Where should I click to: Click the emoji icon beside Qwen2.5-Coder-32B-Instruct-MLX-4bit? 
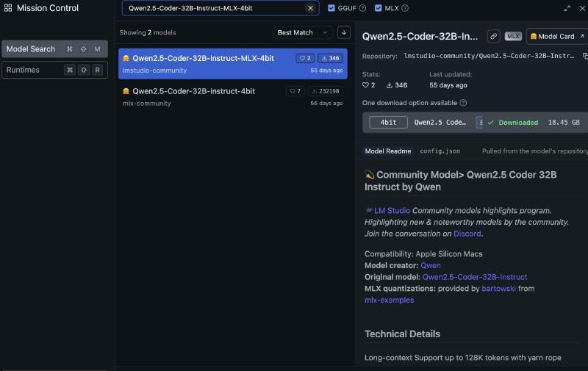click(x=126, y=58)
